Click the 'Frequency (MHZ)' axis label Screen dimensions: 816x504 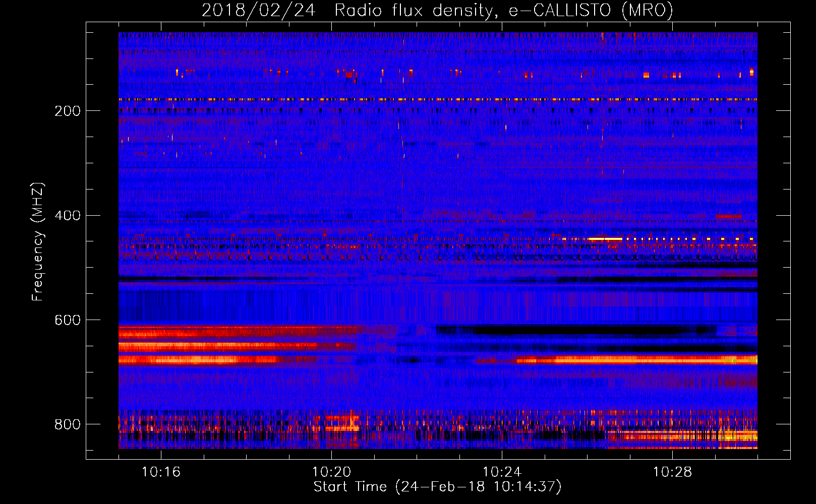(37, 242)
